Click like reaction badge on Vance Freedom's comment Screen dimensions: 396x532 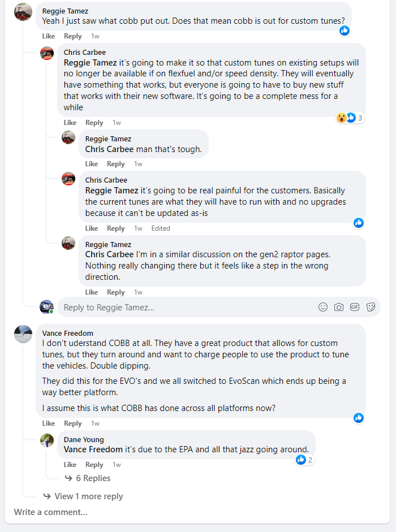click(x=358, y=418)
